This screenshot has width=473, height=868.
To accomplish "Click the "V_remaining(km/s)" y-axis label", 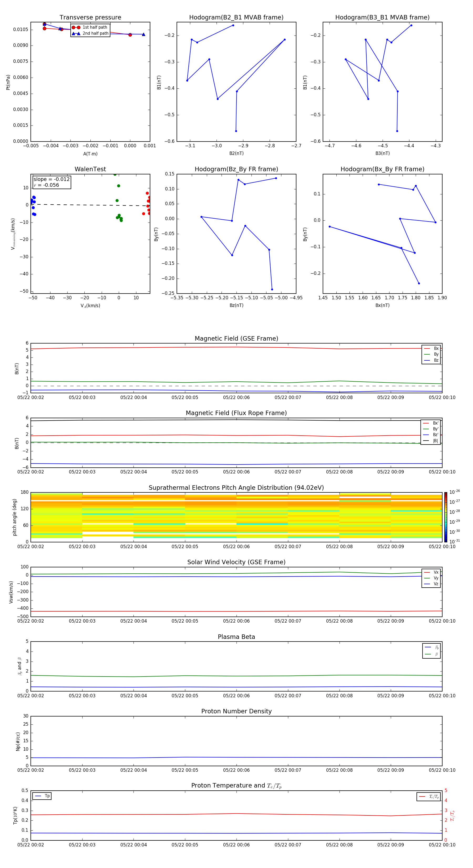I will click(x=13, y=234).
